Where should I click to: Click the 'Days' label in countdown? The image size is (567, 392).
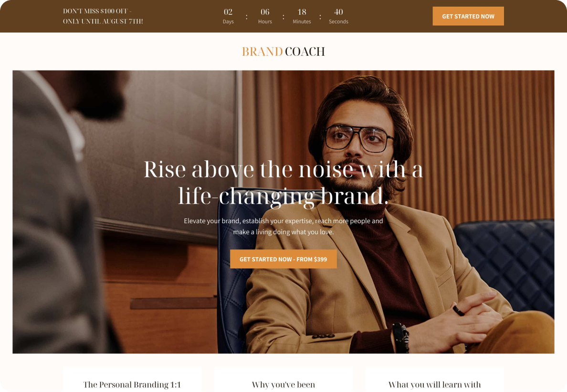click(228, 21)
